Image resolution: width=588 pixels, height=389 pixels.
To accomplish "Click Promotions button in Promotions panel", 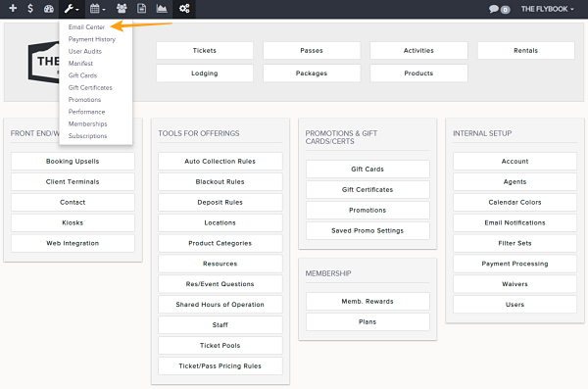I will pyautogui.click(x=367, y=210).
